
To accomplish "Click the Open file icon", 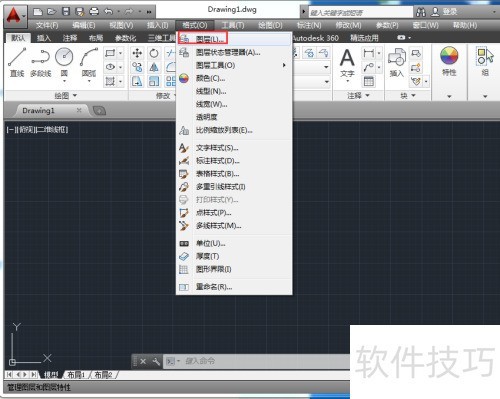I will point(52,12).
